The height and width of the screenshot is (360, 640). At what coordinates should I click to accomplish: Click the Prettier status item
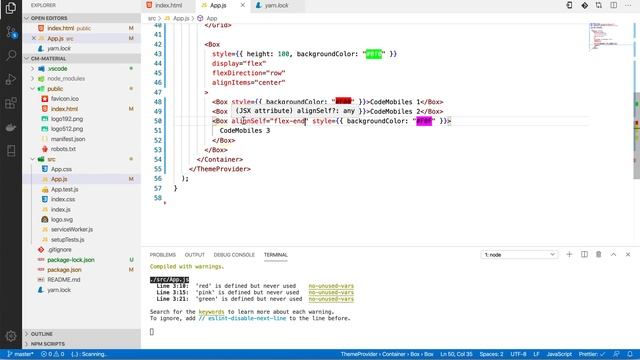(591, 354)
